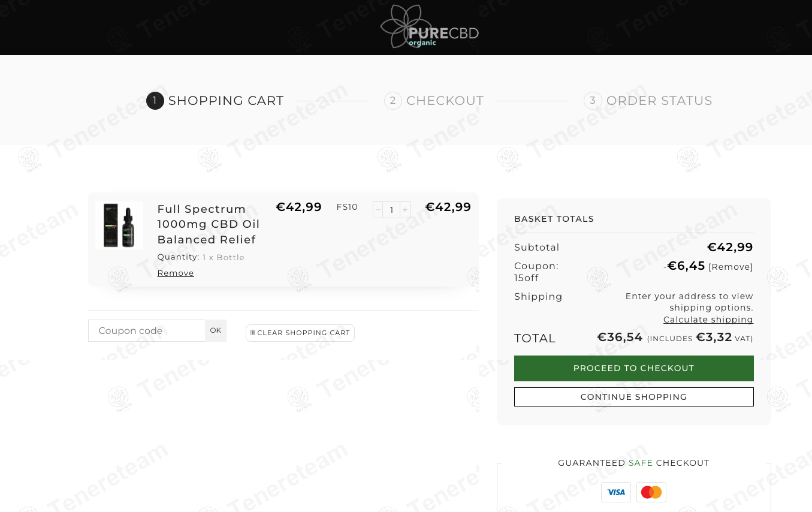Increase quantity with the plus button
The width and height of the screenshot is (812, 512).
tap(405, 210)
